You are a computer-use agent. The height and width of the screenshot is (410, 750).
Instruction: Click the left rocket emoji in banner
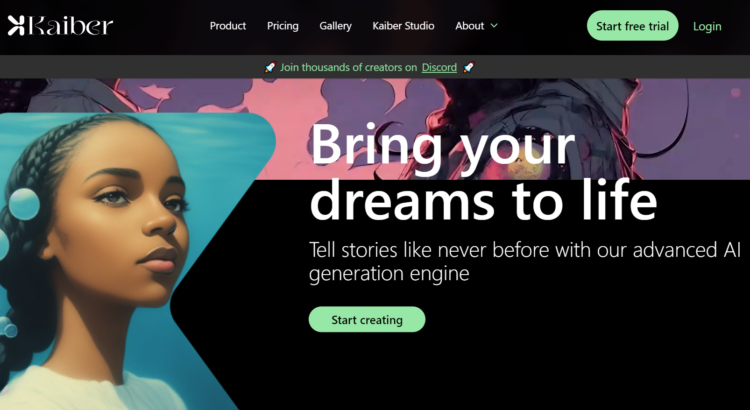(270, 67)
